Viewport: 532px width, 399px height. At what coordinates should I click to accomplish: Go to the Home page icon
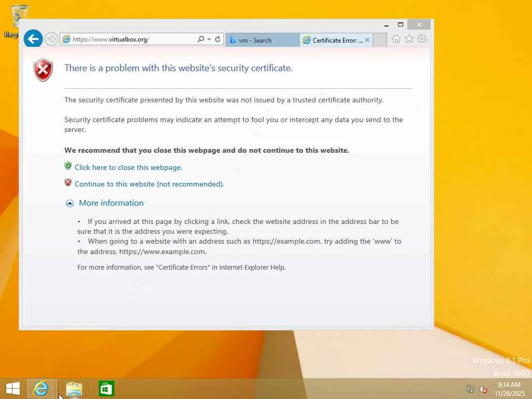tap(396, 39)
